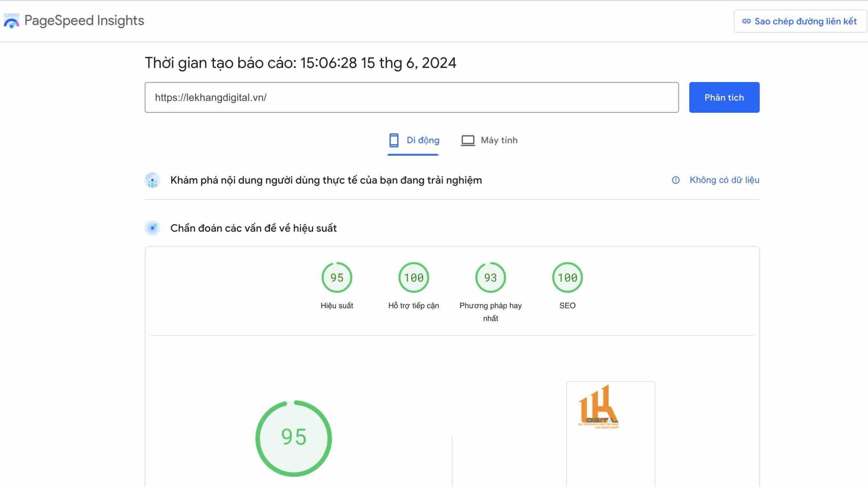
Task: Click the Hiệu suất label
Action: click(337, 306)
